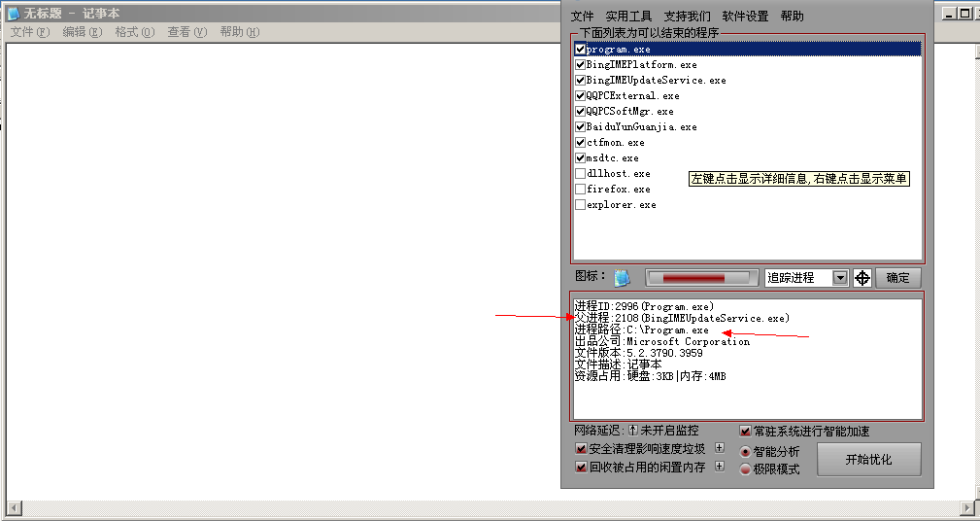
Task: Uncheck program.exe in the process list
Action: click(580, 49)
